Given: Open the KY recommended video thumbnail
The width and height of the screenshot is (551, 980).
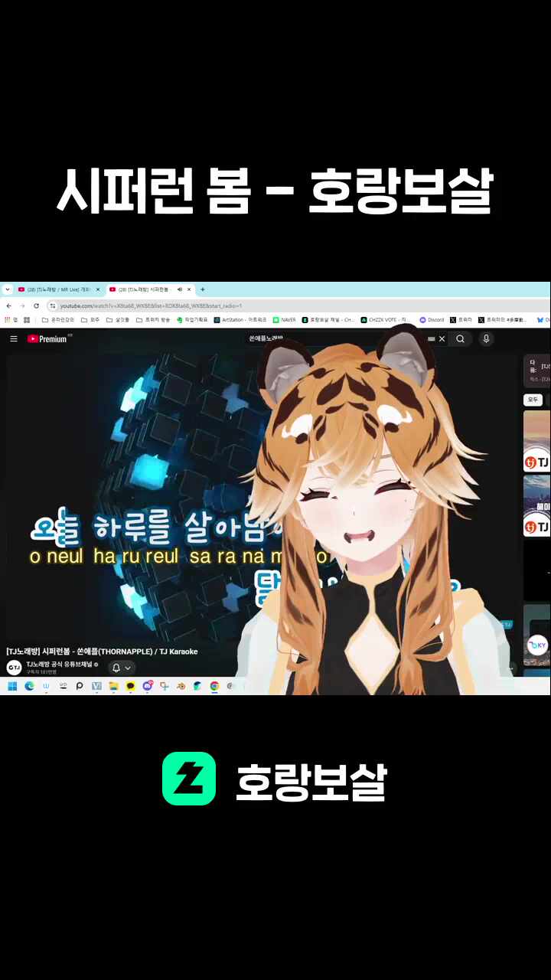Looking at the screenshot, I should (x=536, y=635).
